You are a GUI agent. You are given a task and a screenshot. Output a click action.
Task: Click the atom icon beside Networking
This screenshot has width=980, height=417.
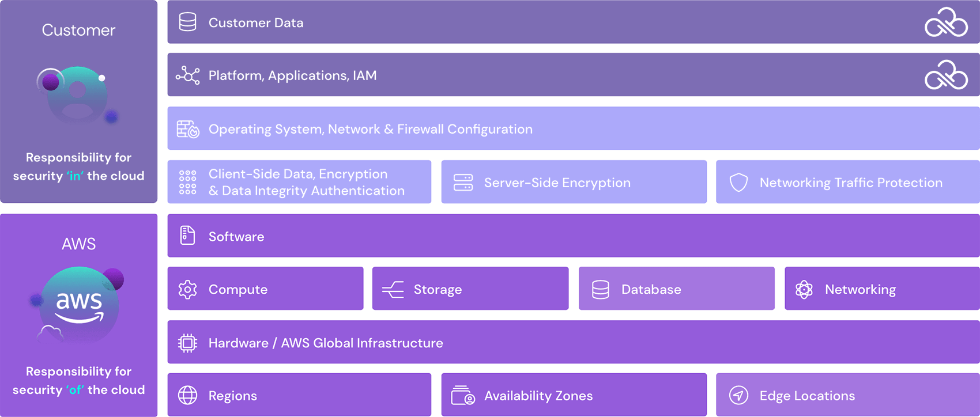(x=804, y=289)
